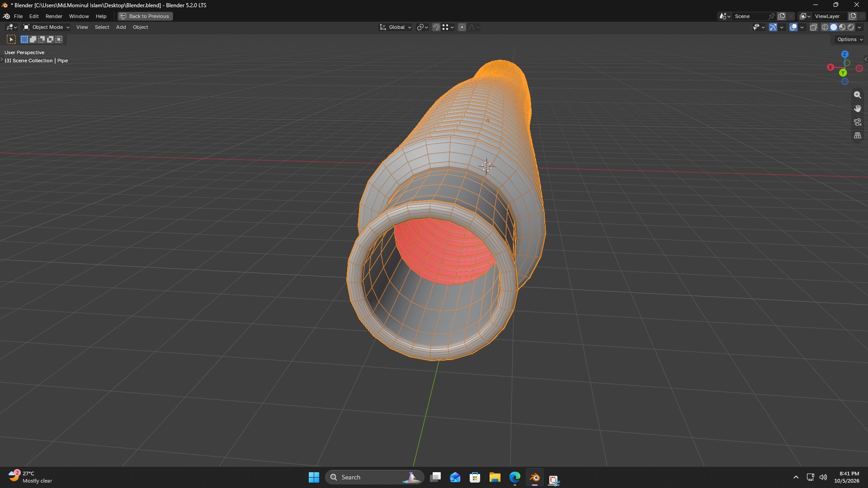Open the File menu

(18, 16)
